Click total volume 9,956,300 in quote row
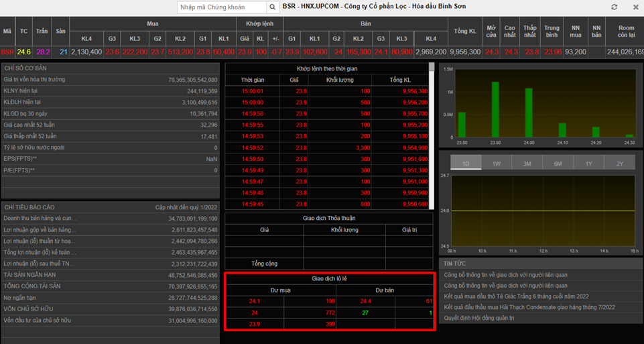The height and width of the screenshot is (344, 644). [464, 52]
